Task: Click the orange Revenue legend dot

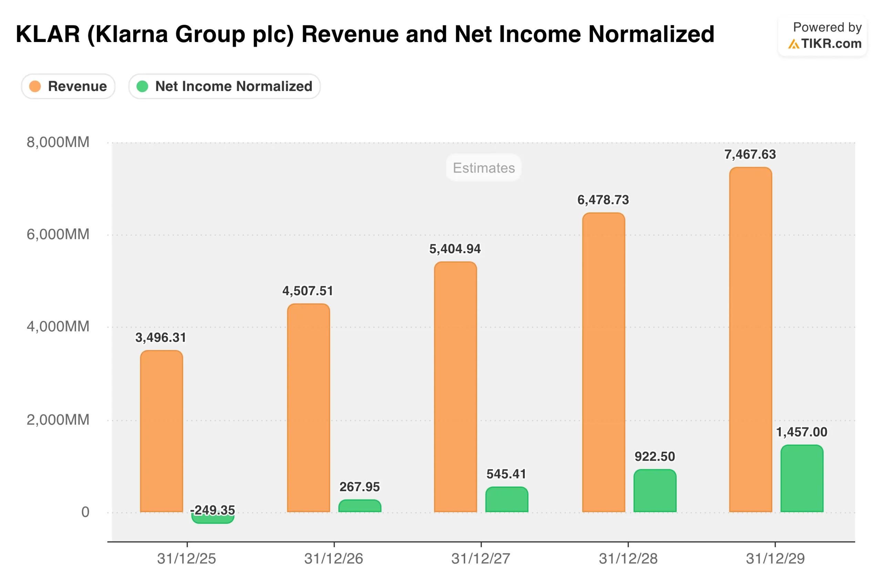Action: pos(35,86)
